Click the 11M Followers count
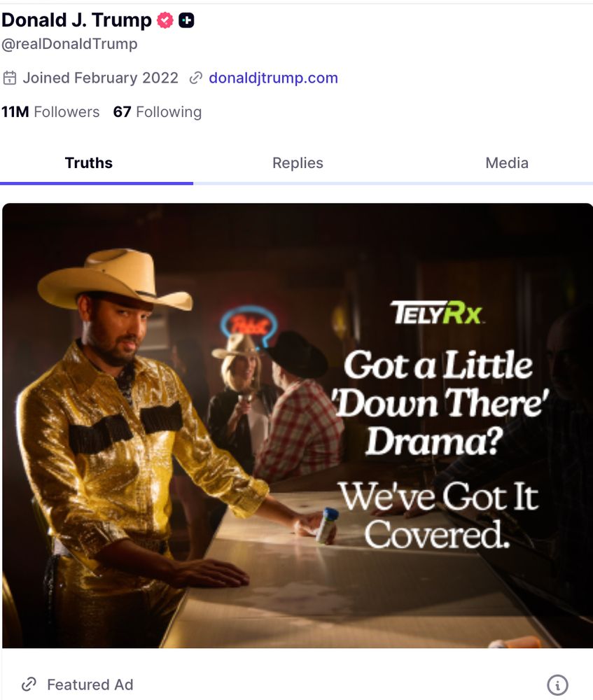Image resolution: width=593 pixels, height=700 pixels. 49,112
